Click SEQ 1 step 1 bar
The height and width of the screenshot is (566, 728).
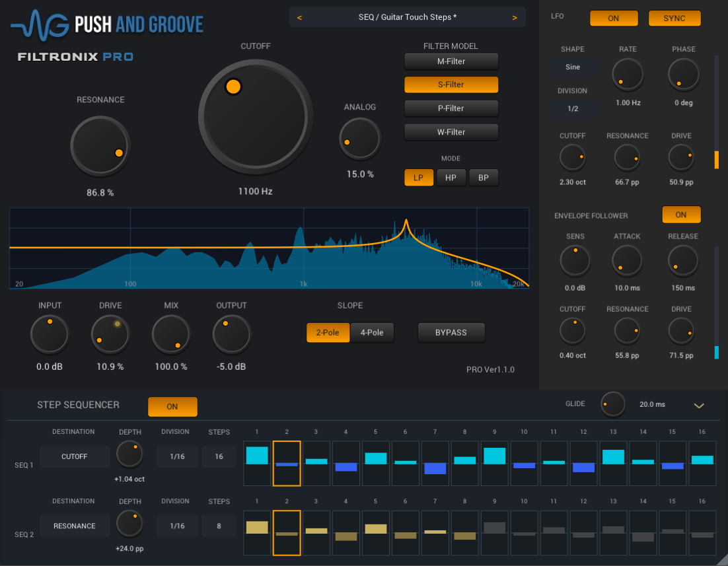coord(257,456)
